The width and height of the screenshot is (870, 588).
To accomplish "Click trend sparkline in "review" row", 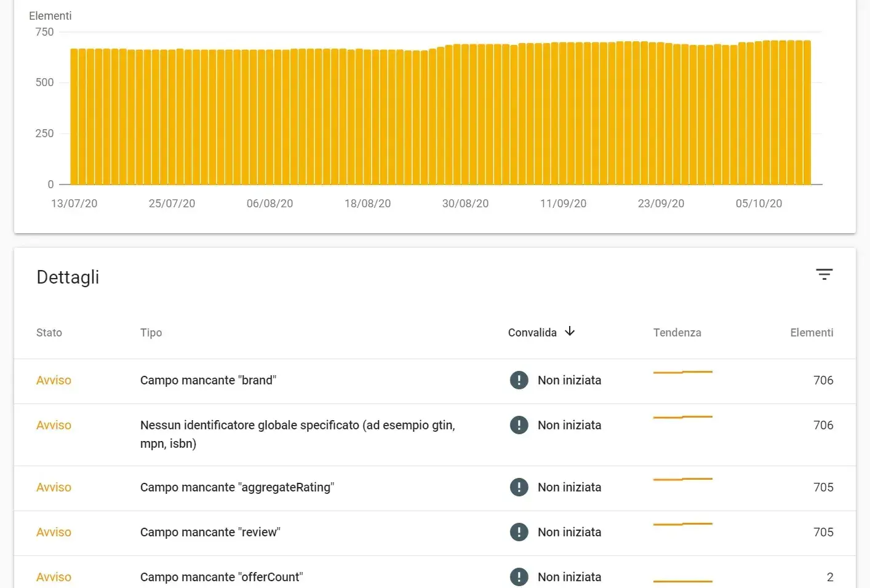I will pos(682,524).
